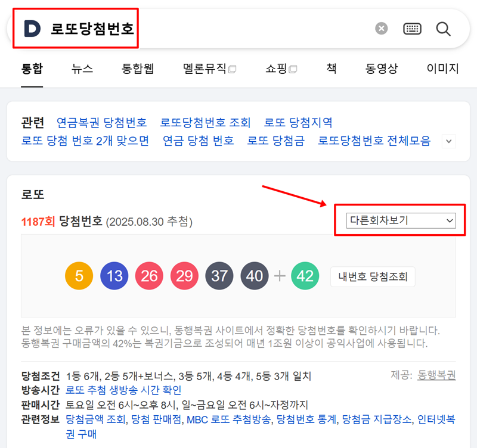Open related search 로또당첨번호 조회
The image size is (477, 448).
tap(205, 123)
